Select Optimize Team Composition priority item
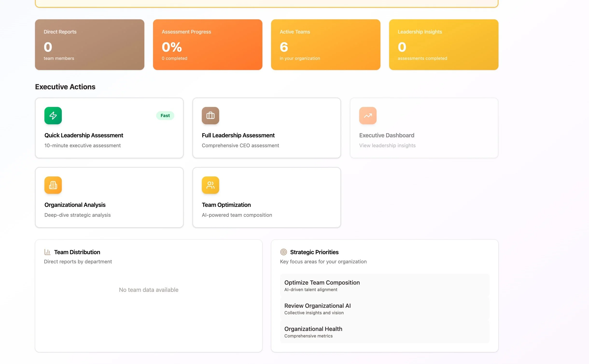589x364 pixels. 385,286
